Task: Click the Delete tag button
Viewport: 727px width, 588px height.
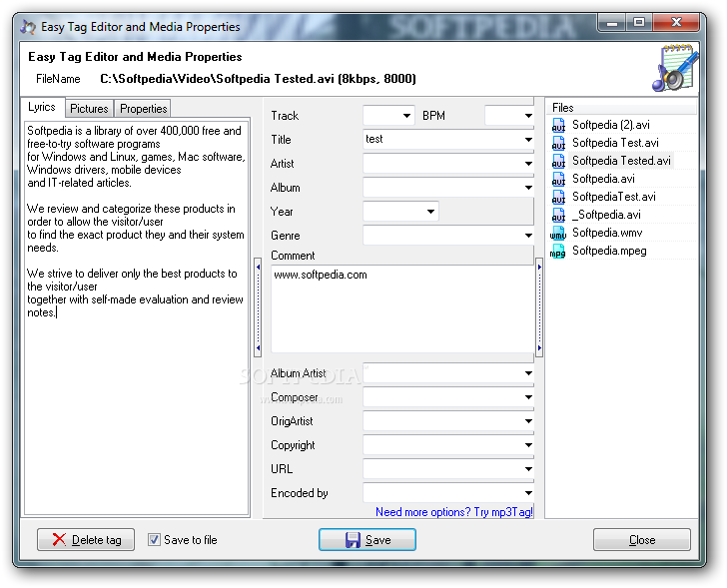Action: [86, 539]
